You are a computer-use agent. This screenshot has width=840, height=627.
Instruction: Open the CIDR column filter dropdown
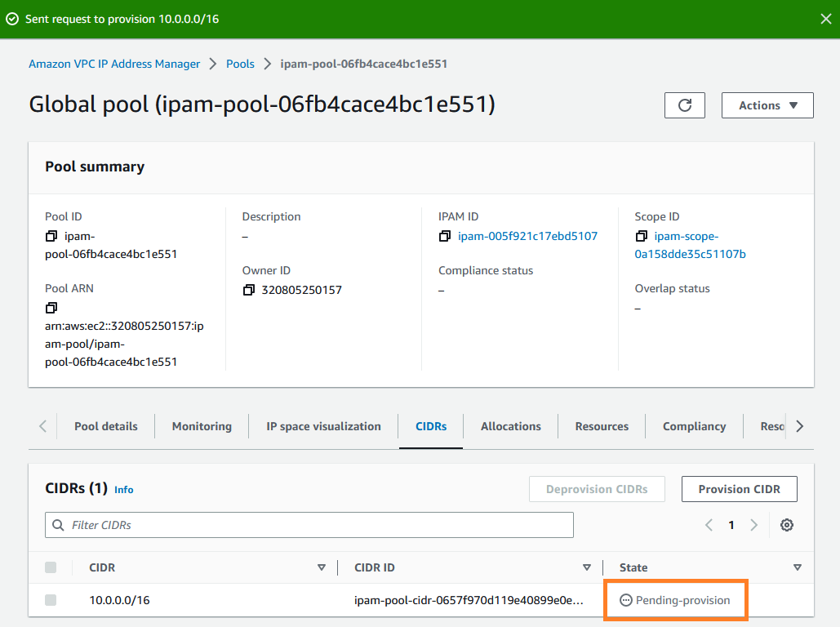[x=322, y=567]
